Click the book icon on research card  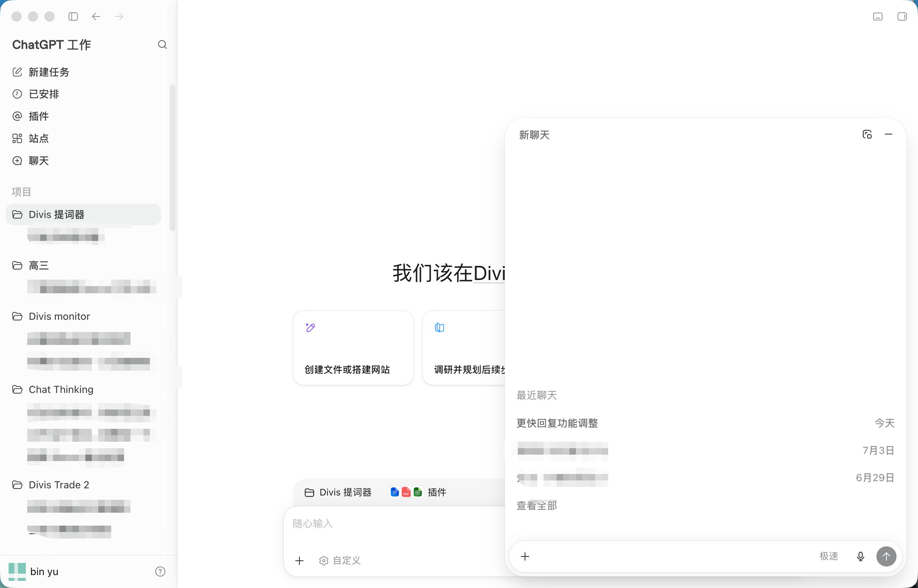(440, 328)
